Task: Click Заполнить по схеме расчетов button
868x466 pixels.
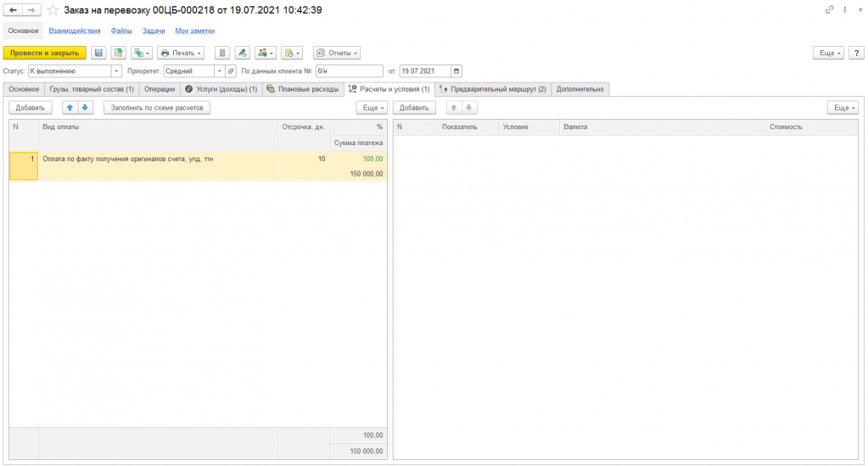Action: pyautogui.click(x=157, y=108)
